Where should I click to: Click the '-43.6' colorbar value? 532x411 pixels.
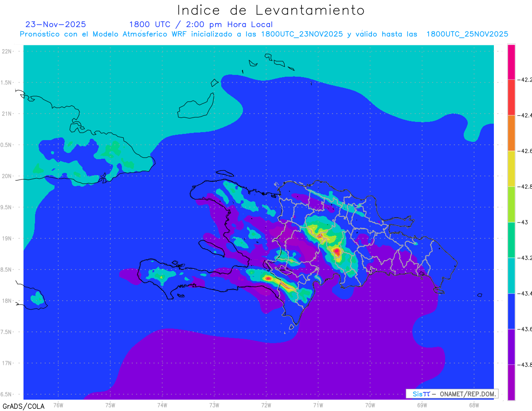tap(525, 329)
